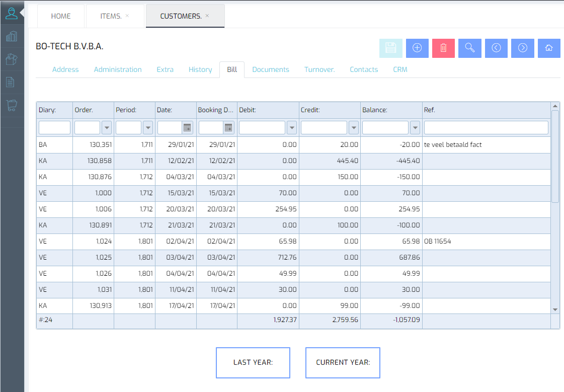Switch to the ITEMS tab
The width and height of the screenshot is (564, 392).
pos(111,16)
